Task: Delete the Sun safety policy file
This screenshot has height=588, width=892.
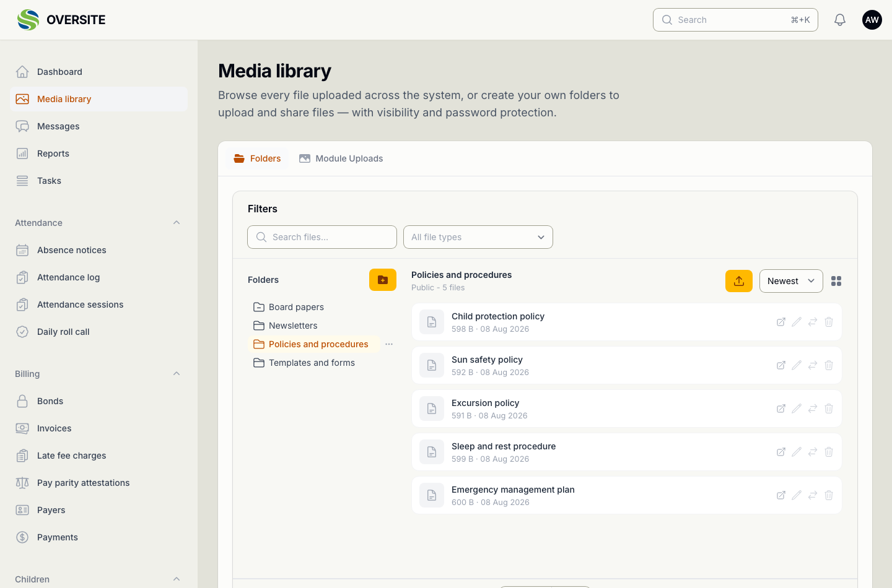Action: point(829,365)
